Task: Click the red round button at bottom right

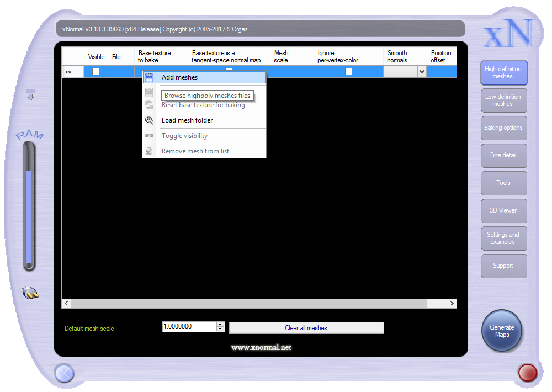Action: click(528, 373)
